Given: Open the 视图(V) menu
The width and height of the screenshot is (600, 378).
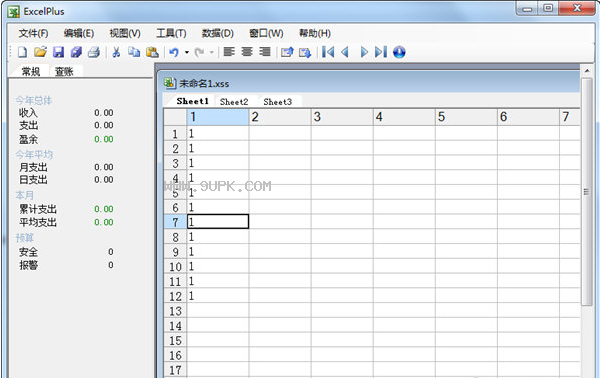Looking at the screenshot, I should pos(125,34).
